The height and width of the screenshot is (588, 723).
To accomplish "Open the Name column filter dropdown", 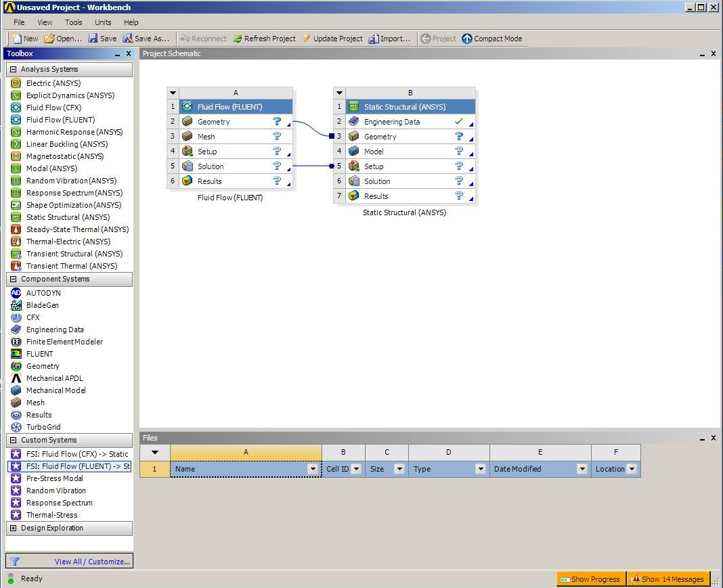I will (x=313, y=469).
